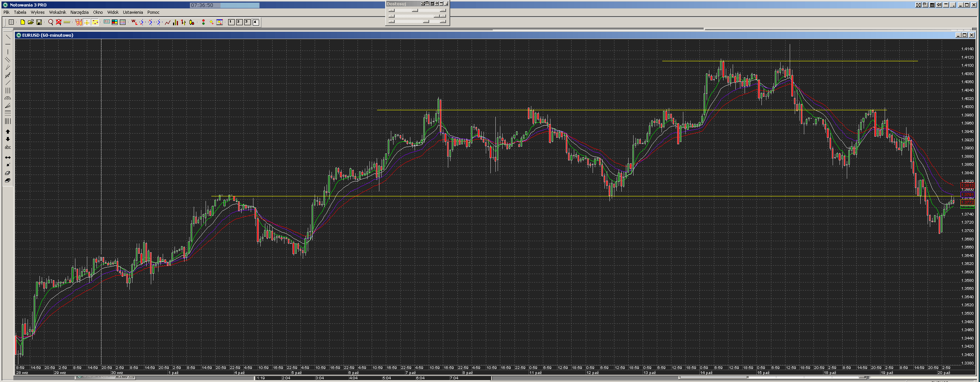980x382 pixels.
Task: Expand the Wykres menu
Action: 38,12
